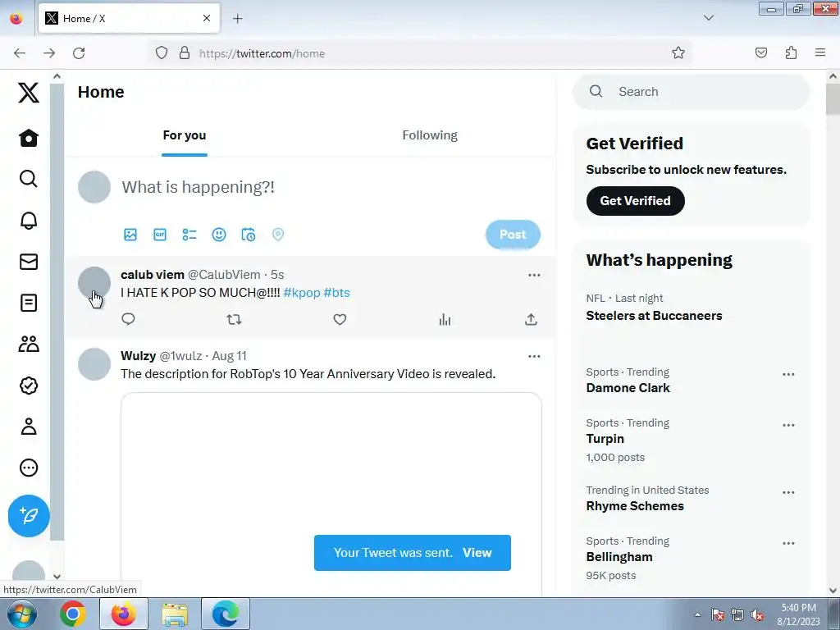This screenshot has height=630, width=840.
Task: Open Save to Pocket icon
Action: (761, 52)
